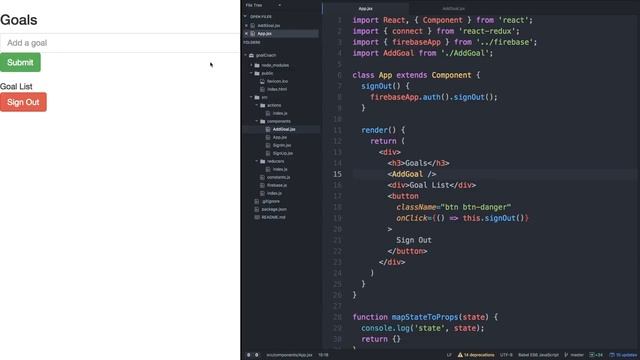
Task: Collapse the components folder
Action: pyautogui.click(x=257, y=121)
